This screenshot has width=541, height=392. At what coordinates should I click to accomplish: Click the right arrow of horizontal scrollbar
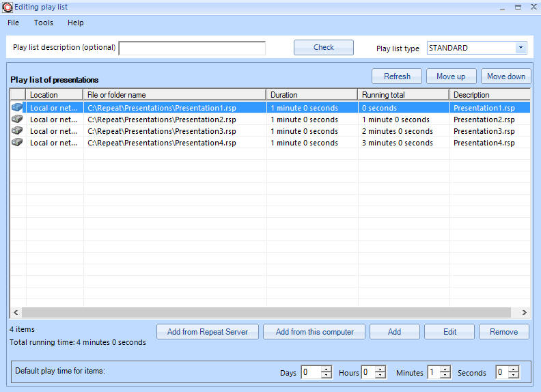coord(524,312)
